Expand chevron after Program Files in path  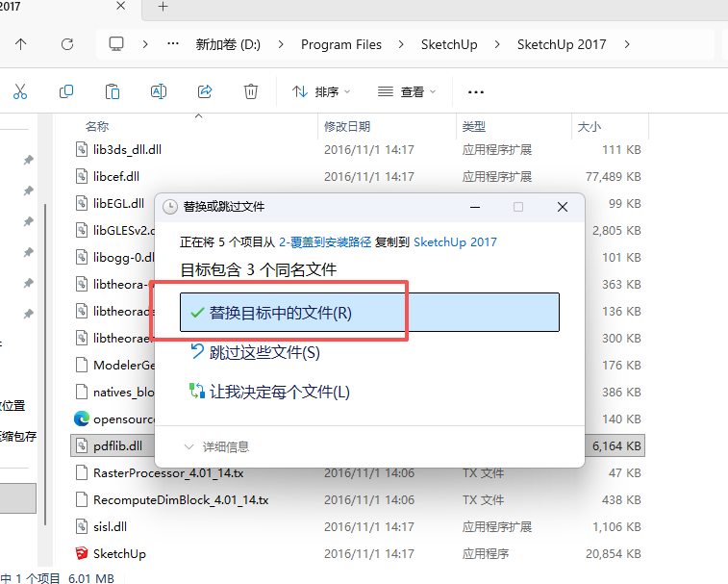[x=401, y=44]
